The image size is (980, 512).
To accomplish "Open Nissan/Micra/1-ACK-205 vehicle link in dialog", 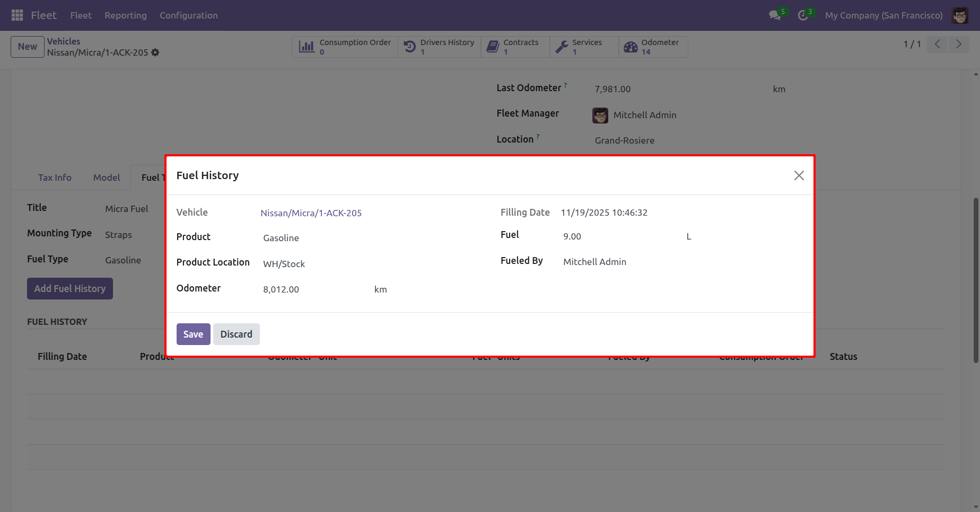I will tap(311, 213).
